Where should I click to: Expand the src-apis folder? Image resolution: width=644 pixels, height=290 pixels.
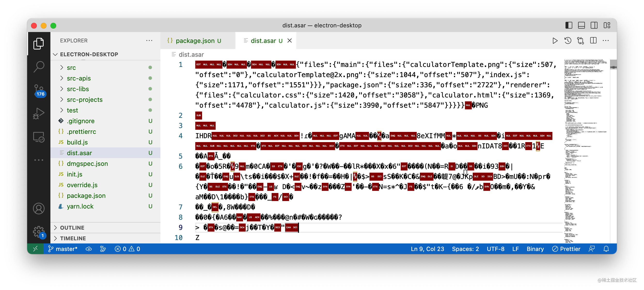(x=105, y=78)
